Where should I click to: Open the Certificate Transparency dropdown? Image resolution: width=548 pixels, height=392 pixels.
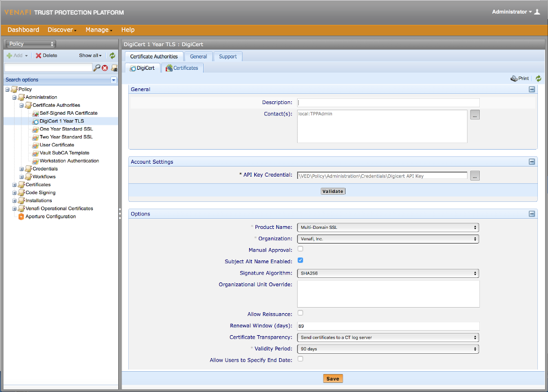point(388,337)
